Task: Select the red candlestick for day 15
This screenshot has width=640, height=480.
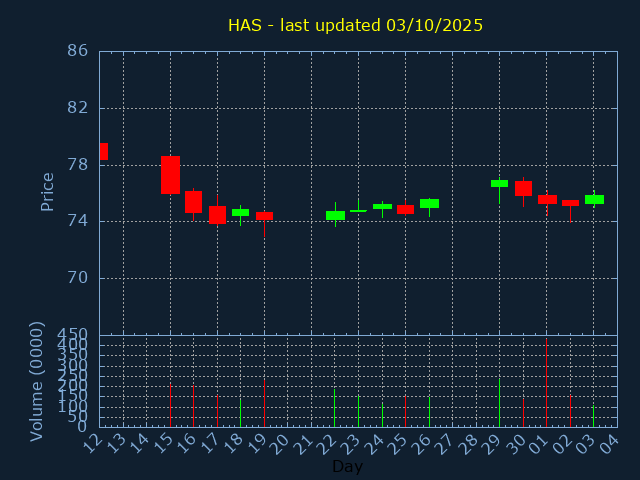Action: coord(170,175)
